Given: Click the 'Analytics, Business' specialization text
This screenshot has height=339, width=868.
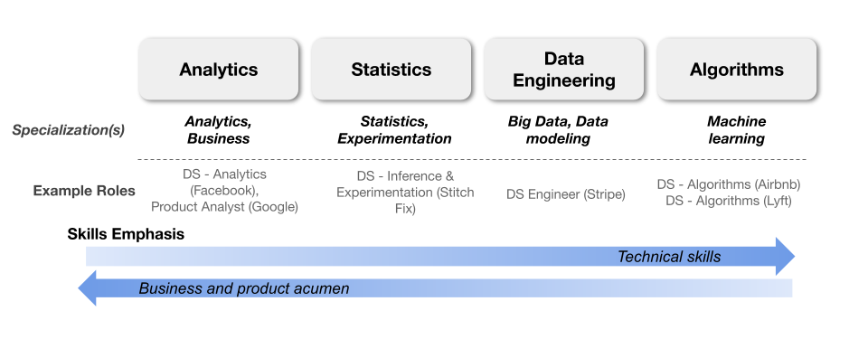Looking at the screenshot, I should [x=219, y=129].
